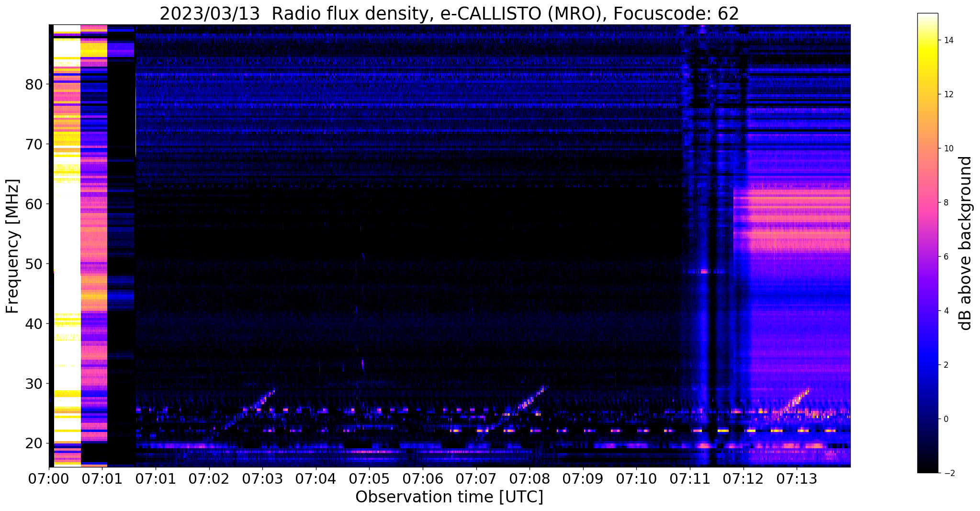Click the 07:00 time tick label
This screenshot has height=511, width=980.
click(49, 478)
